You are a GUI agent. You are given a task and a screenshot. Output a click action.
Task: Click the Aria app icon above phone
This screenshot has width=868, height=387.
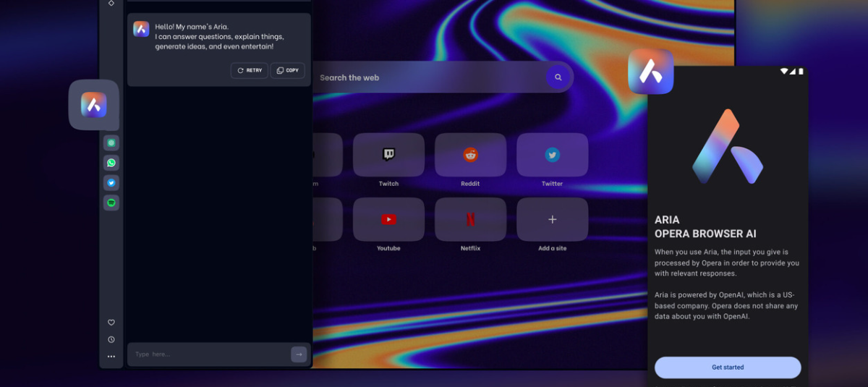pyautogui.click(x=651, y=71)
